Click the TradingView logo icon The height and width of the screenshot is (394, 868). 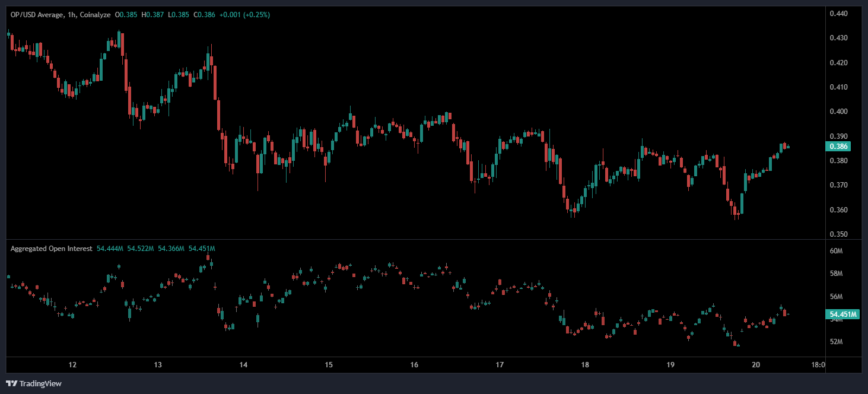12,383
